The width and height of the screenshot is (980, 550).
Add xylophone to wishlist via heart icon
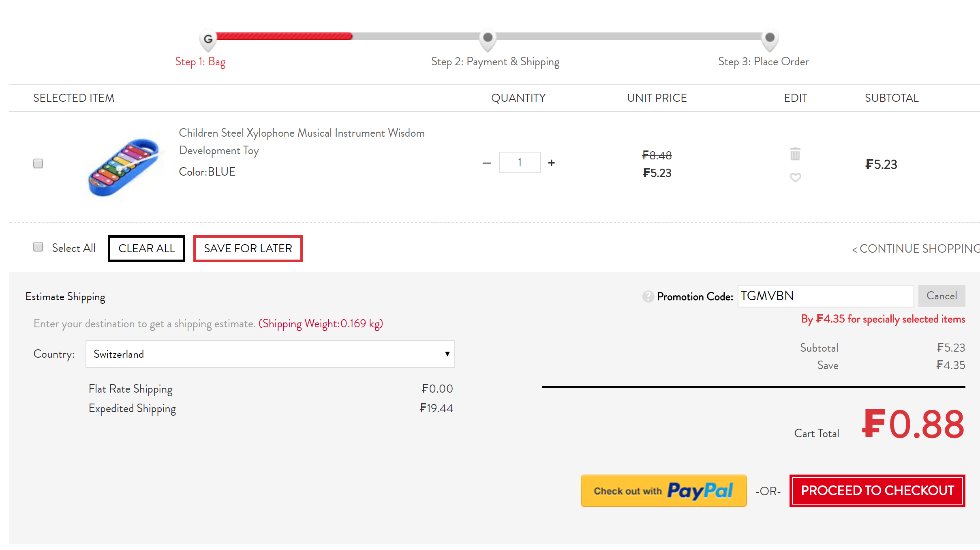[x=795, y=177]
